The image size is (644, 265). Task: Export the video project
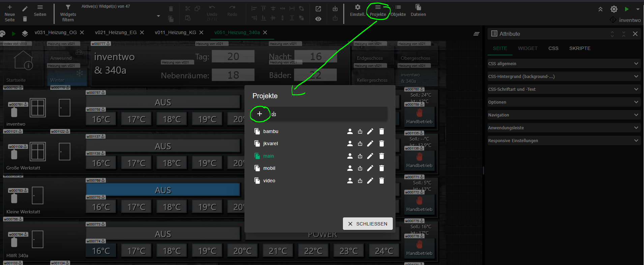pyautogui.click(x=360, y=181)
